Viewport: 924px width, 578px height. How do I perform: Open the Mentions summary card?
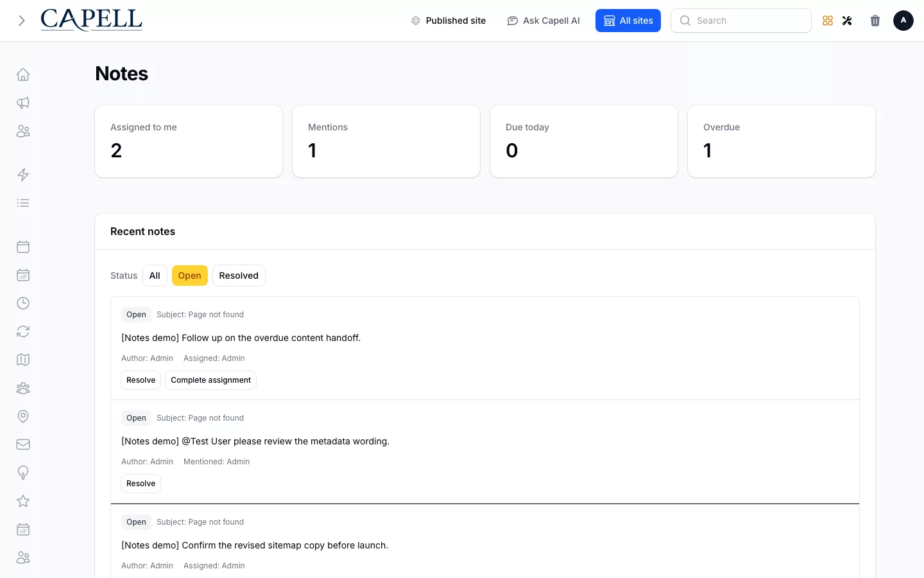point(386,141)
